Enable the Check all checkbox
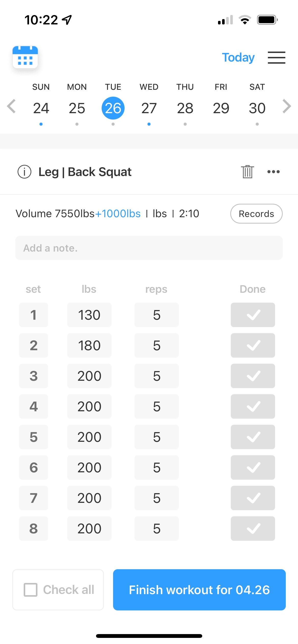 coord(31,590)
